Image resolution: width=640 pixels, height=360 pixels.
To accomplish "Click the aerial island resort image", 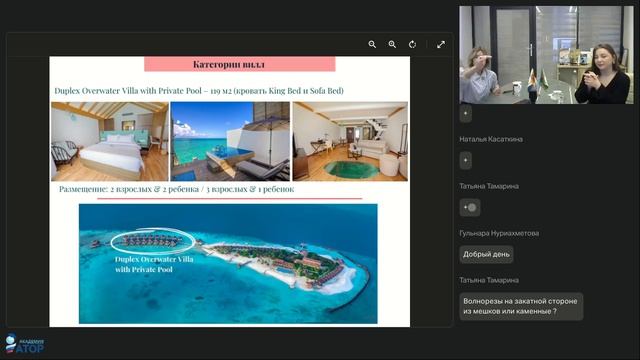I will click(x=228, y=264).
